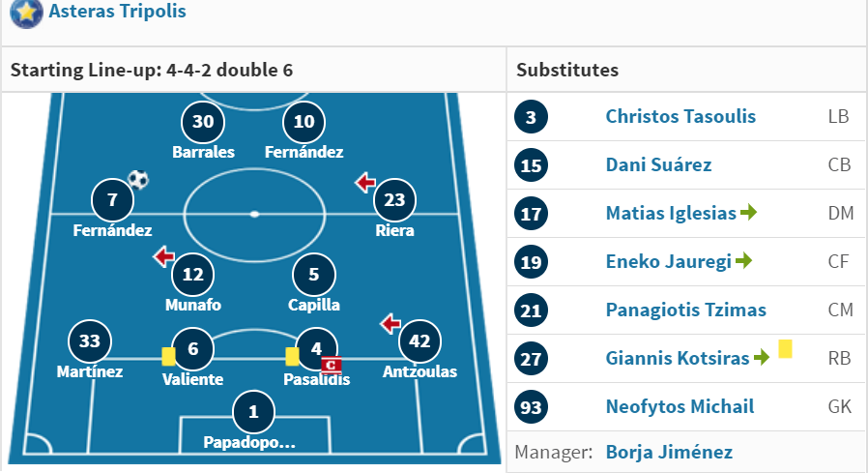Image resolution: width=868 pixels, height=473 pixels.
Task: Click the yellow card next to Valiente
Action: tap(168, 357)
